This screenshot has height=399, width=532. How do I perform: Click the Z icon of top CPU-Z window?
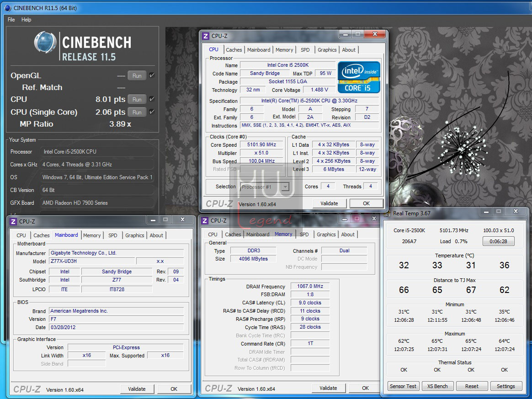(206, 36)
